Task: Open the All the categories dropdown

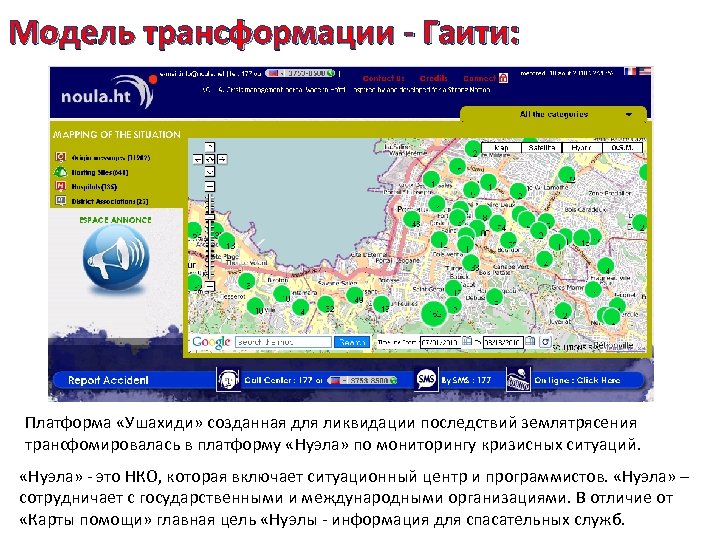Action: 554,114
